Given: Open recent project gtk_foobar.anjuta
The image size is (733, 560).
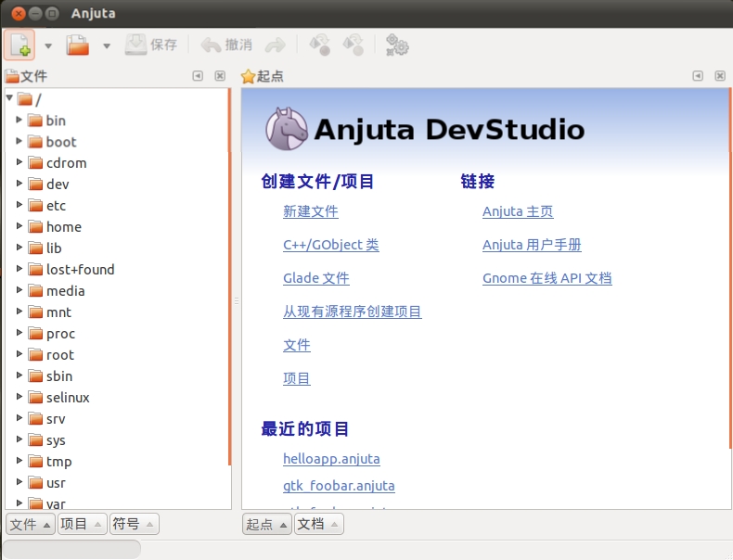Looking at the screenshot, I should [339, 486].
